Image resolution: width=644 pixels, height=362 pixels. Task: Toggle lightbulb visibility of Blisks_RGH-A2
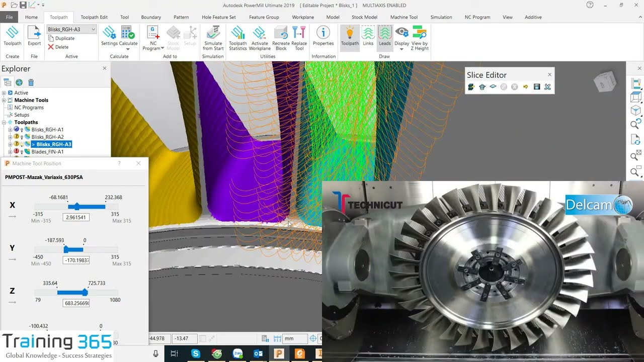(22, 137)
